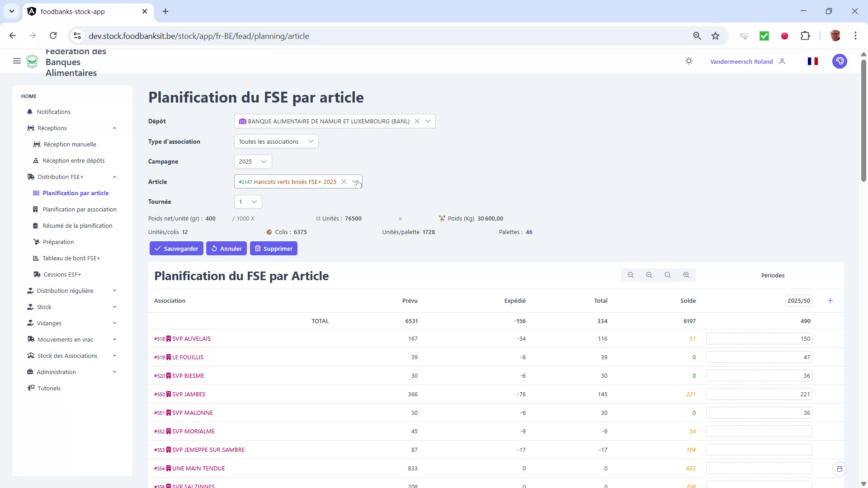Open the theme palette icon top right
The height and width of the screenshot is (488, 868).
click(840, 61)
